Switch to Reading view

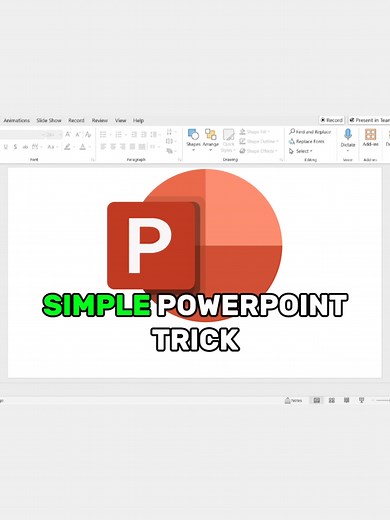pos(346,400)
